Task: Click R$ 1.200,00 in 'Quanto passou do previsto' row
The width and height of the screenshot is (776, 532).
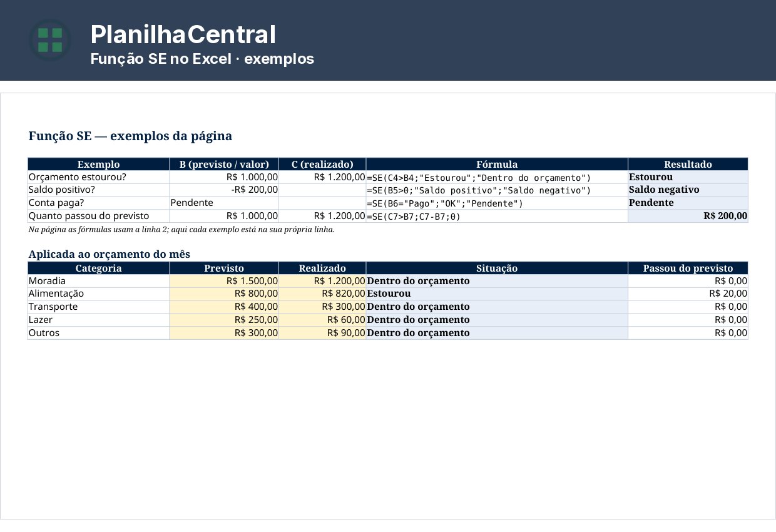Action: point(322,216)
